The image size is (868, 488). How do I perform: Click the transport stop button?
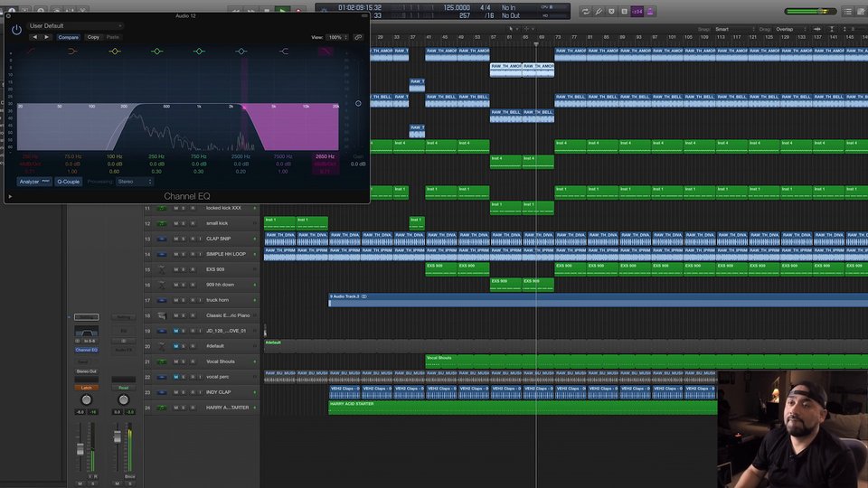pyautogui.click(x=267, y=11)
